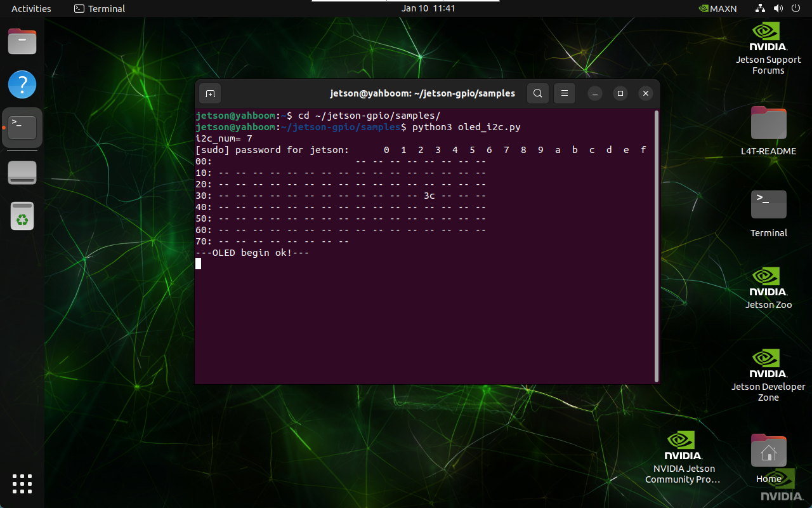Open the Help icon in the dock

22,84
